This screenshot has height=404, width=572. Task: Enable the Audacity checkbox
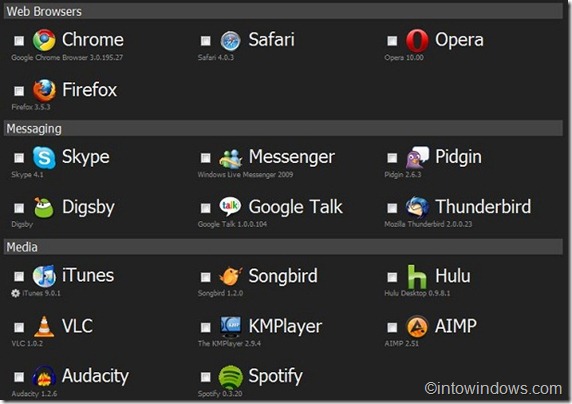tap(19, 377)
